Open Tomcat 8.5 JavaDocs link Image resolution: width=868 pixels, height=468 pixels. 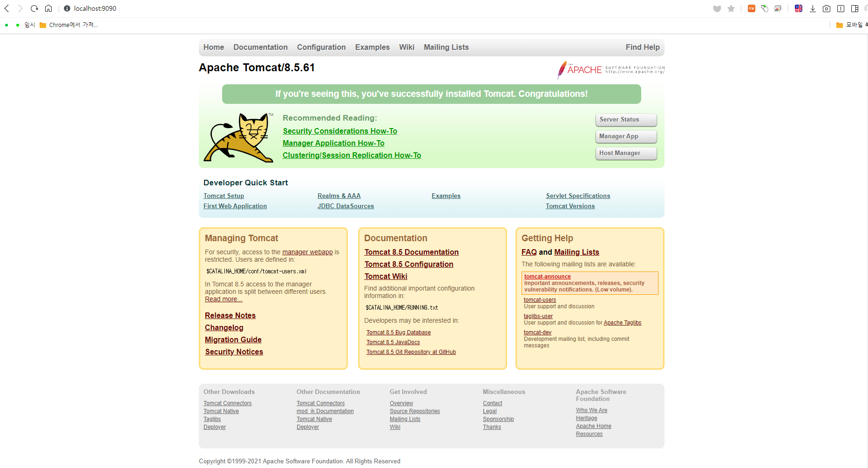tap(393, 342)
